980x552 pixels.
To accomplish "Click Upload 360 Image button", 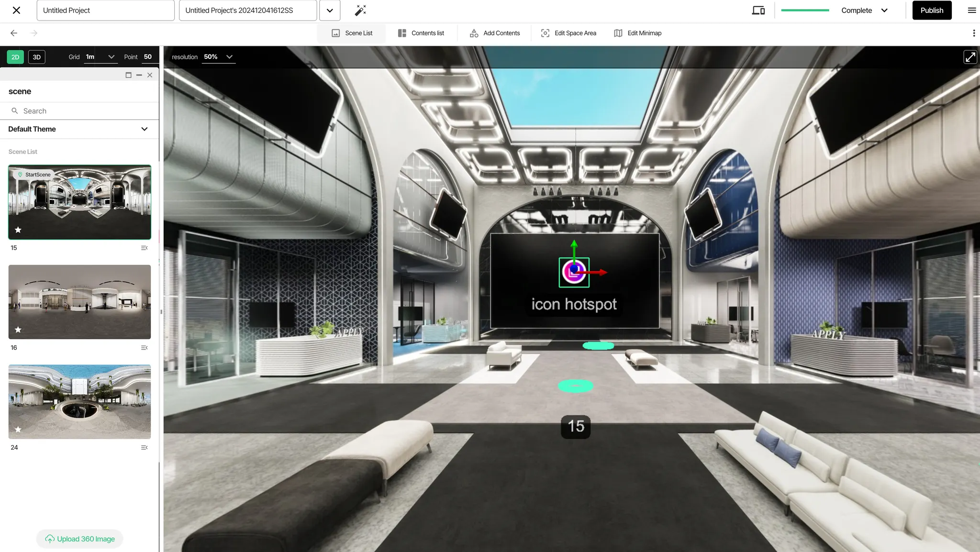I will 80,539.
